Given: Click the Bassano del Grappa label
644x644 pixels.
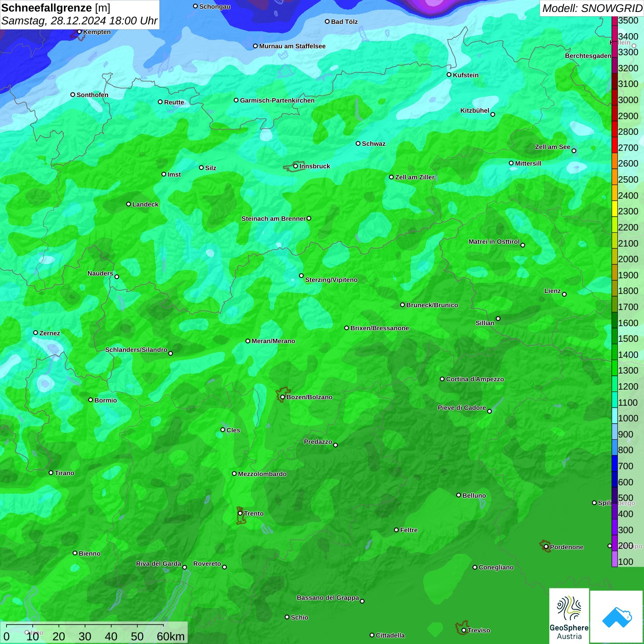Looking at the screenshot, I should [x=328, y=598].
